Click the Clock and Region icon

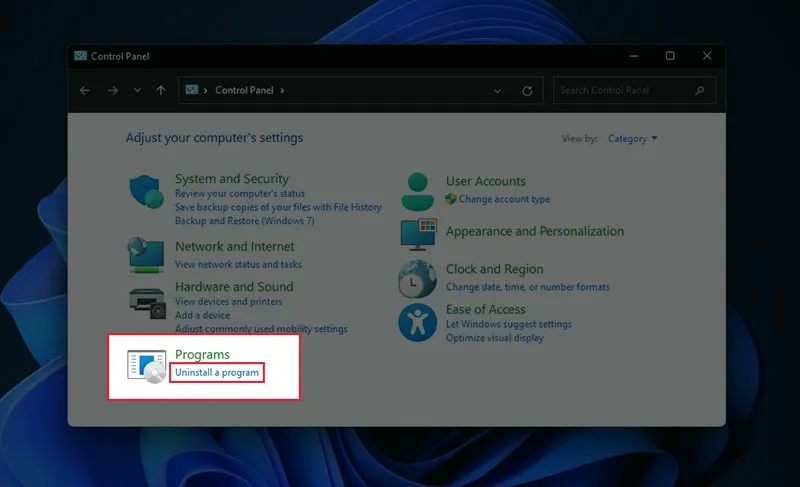click(x=419, y=279)
